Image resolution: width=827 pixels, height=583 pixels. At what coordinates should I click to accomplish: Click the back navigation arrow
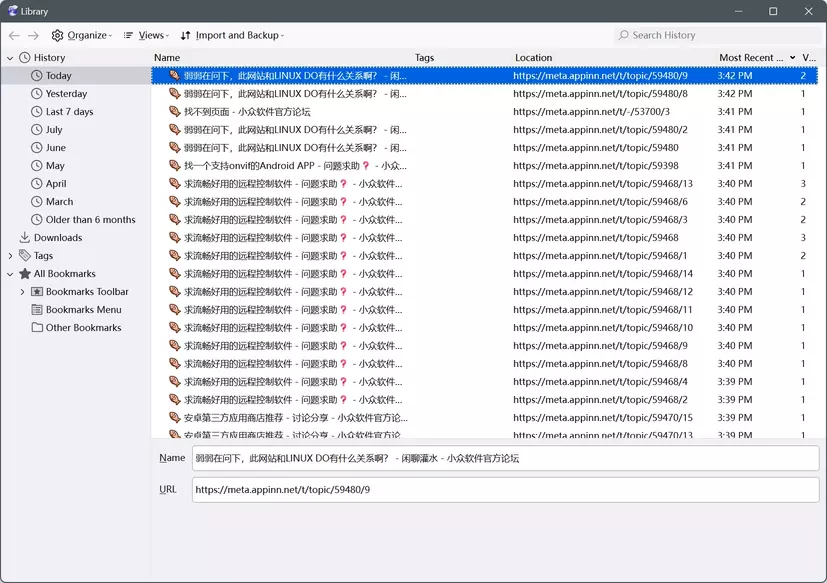click(x=14, y=35)
